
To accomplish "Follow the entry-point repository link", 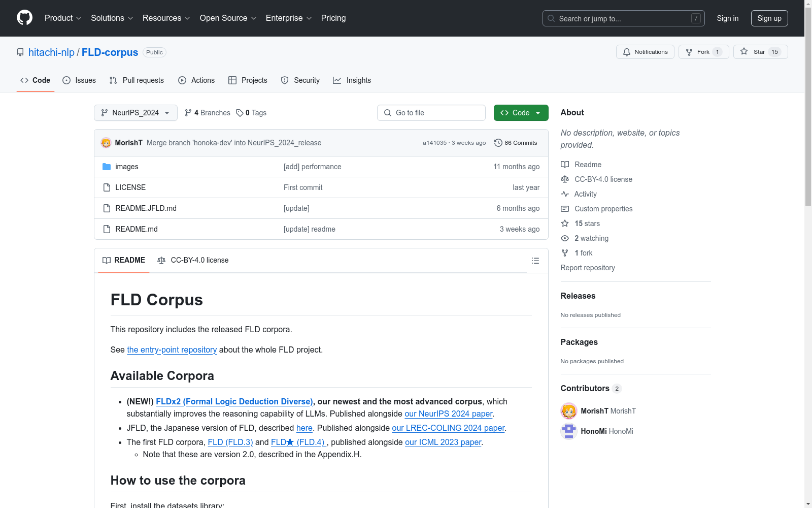I will (x=172, y=350).
